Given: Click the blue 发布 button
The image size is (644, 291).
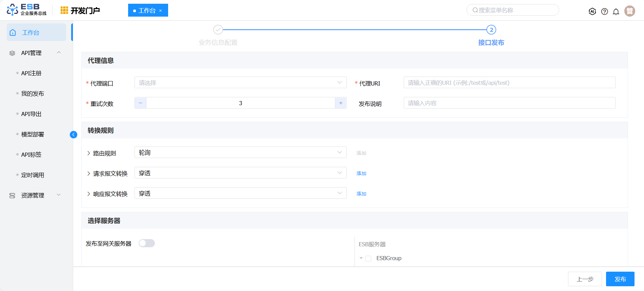Looking at the screenshot, I should pyautogui.click(x=620, y=279).
